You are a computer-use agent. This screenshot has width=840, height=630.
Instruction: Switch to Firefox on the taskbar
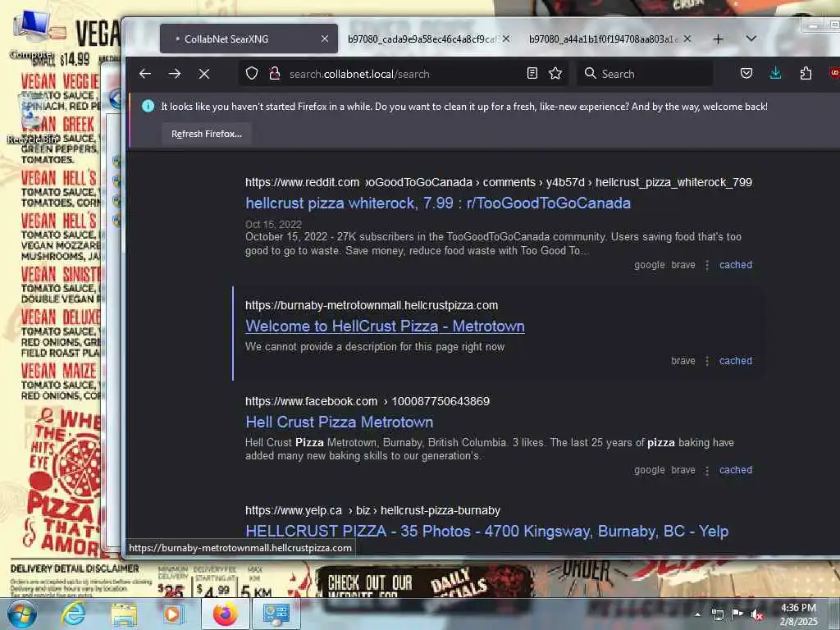(x=225, y=614)
